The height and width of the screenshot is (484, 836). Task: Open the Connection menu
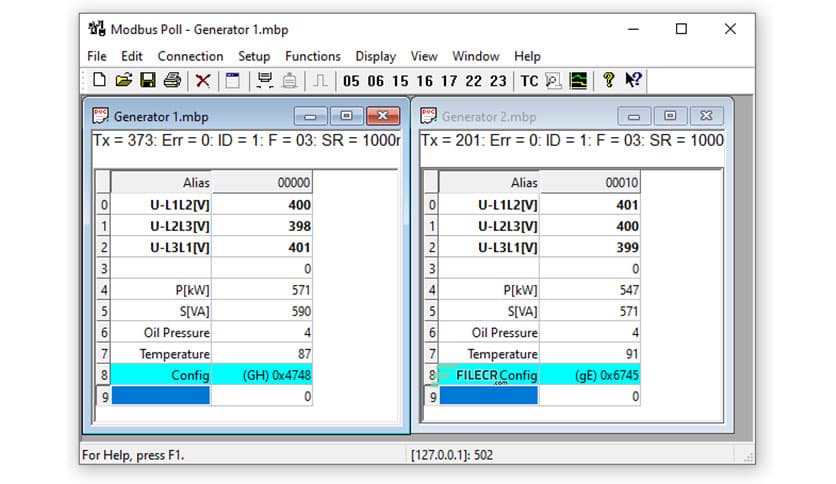[190, 56]
